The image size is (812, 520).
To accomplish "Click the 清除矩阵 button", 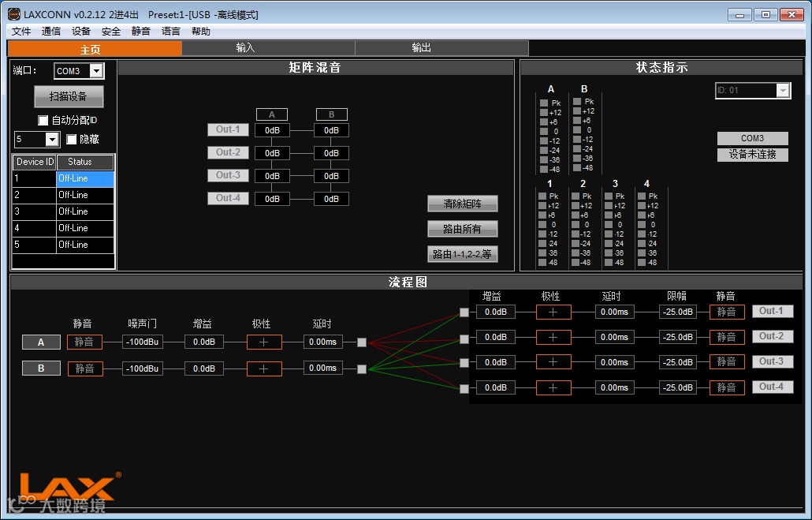I will click(463, 204).
